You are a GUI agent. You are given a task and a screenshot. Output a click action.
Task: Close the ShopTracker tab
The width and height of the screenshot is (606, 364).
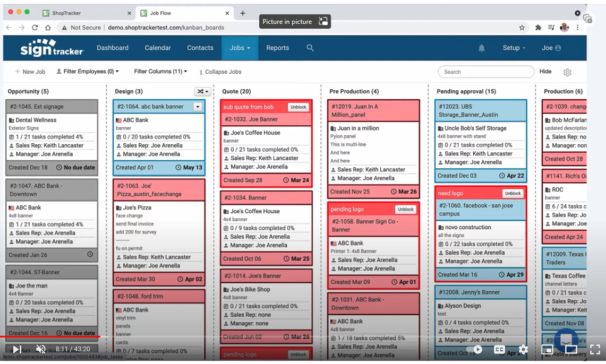tap(129, 13)
